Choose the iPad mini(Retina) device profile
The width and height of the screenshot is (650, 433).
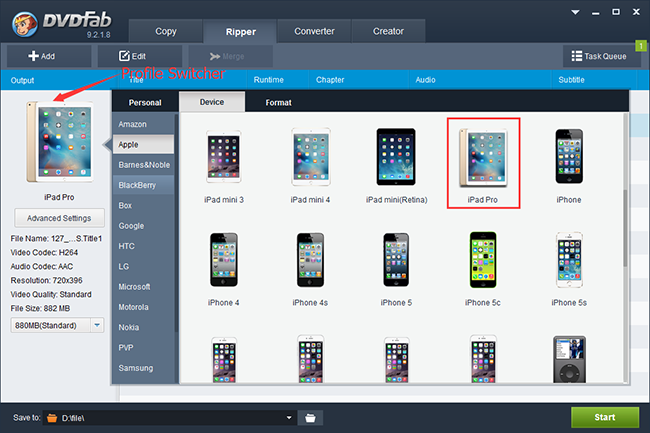396,157
